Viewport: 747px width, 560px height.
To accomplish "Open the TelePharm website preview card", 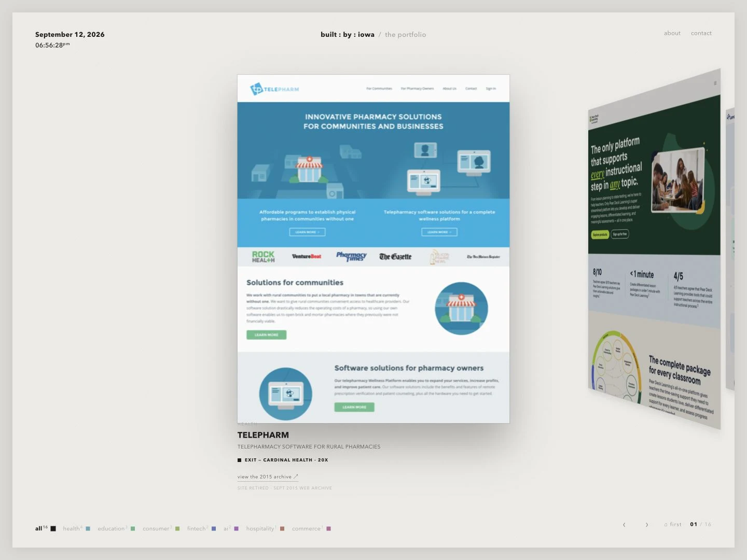I will click(x=374, y=249).
